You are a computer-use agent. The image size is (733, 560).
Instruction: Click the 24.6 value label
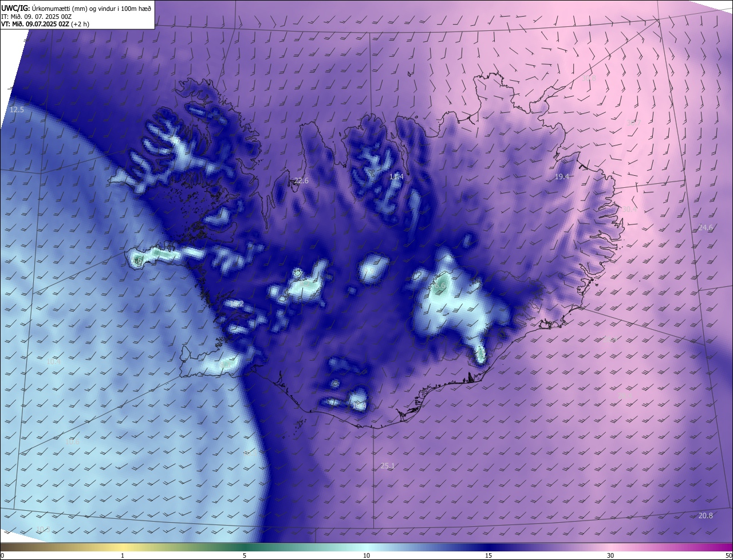706,228
